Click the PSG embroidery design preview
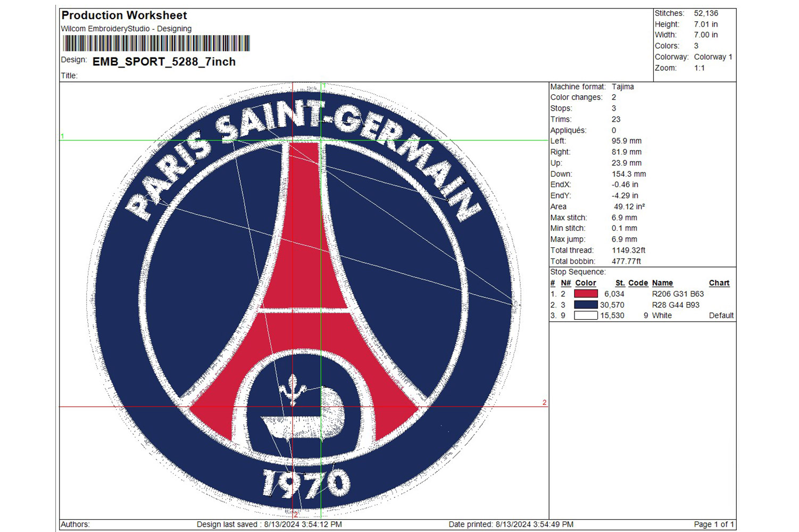The width and height of the screenshot is (799, 532). point(304,300)
